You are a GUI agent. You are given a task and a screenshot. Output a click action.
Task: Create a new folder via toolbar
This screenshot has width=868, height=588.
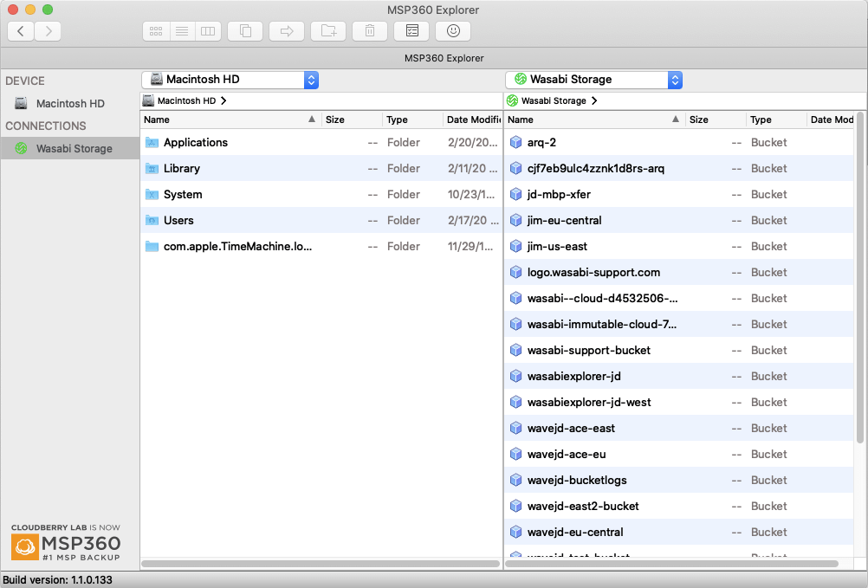coord(328,31)
